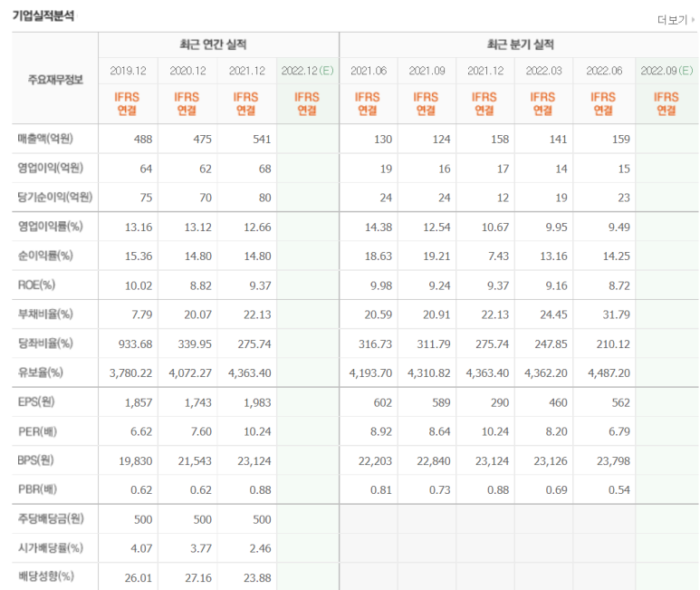Select the 유보율(%) row label
Image resolution: width=700 pixels, height=590 pixels.
[x=40, y=372]
